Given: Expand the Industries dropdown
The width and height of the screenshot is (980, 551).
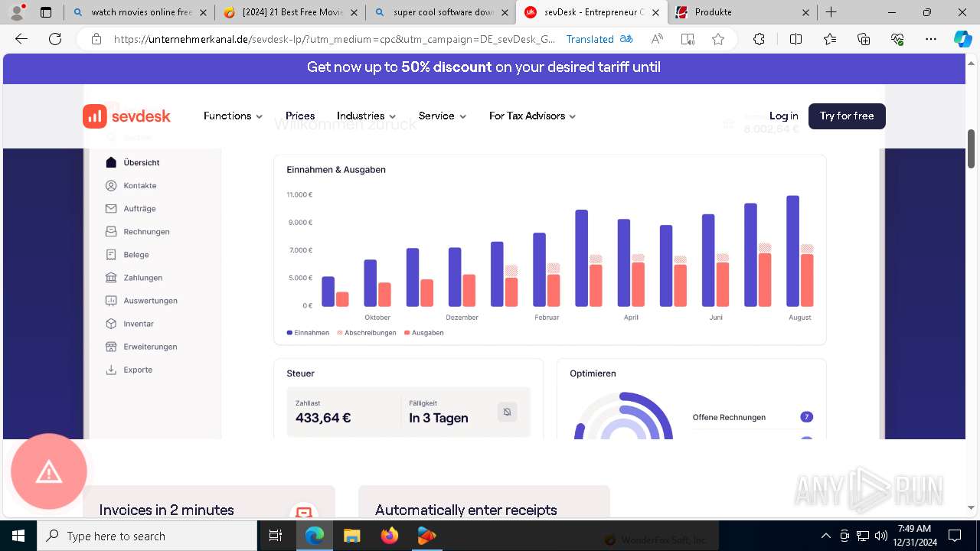Looking at the screenshot, I should coord(367,116).
